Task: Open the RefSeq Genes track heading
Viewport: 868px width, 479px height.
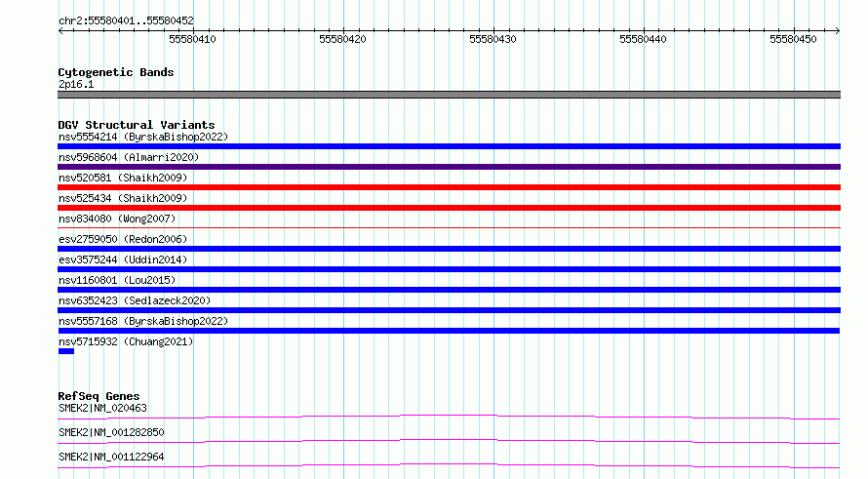Action: [x=99, y=396]
